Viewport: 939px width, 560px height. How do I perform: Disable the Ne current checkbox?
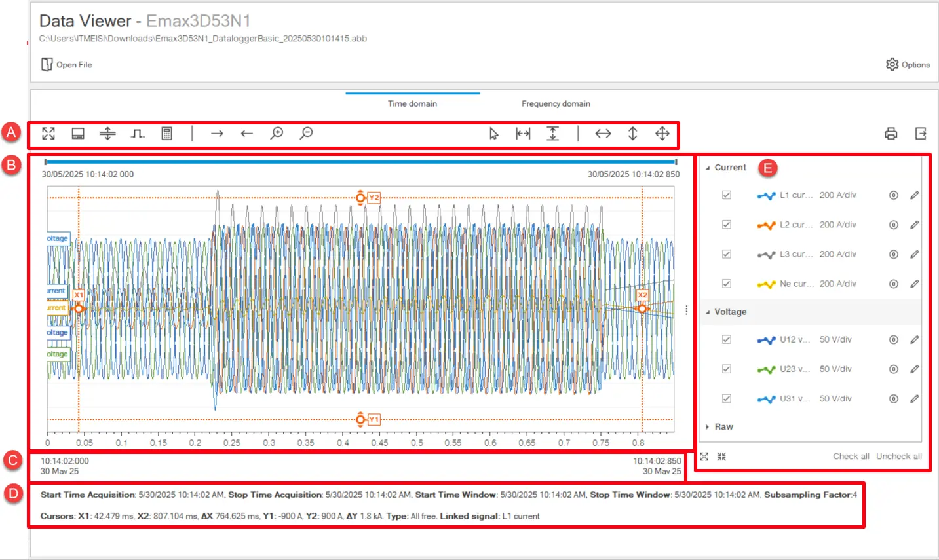[726, 284]
